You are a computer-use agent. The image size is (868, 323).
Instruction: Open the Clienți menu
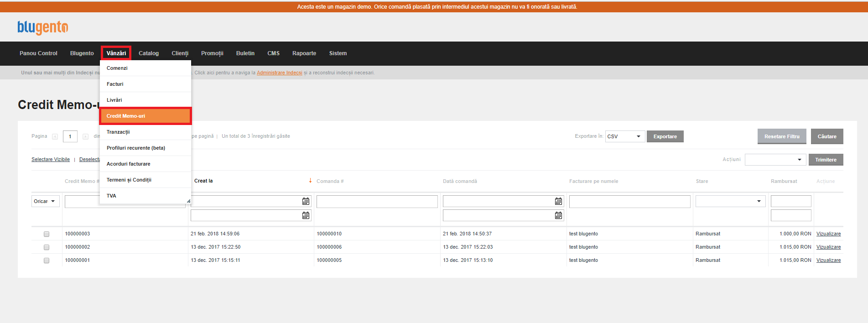180,53
